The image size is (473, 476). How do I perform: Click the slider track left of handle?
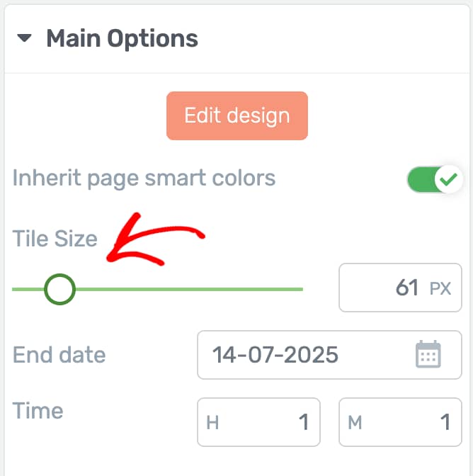pos(28,289)
